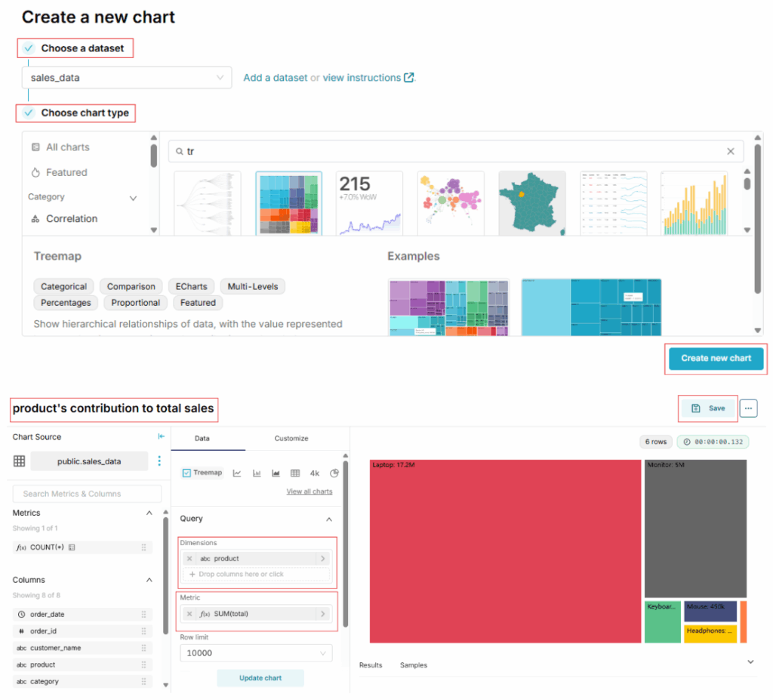Choose the table chart quick icon

tap(295, 473)
